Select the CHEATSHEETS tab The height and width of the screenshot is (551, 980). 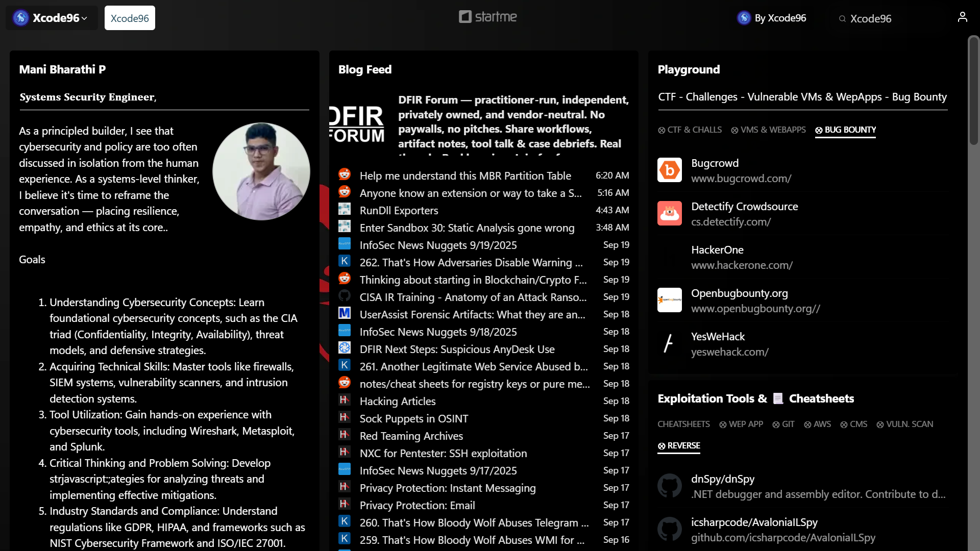[683, 424]
